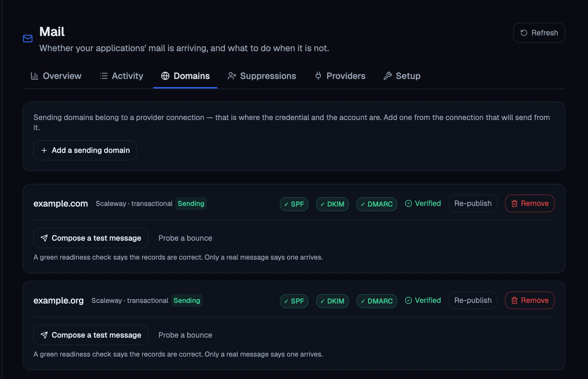Click the example.org domain name
The width and height of the screenshot is (588, 379).
tap(59, 301)
